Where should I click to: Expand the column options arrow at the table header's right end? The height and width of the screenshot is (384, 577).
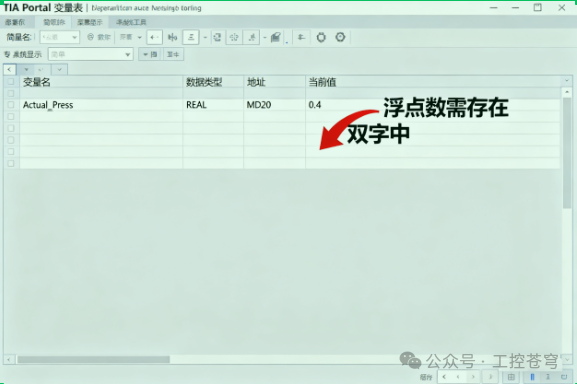tap(567, 81)
